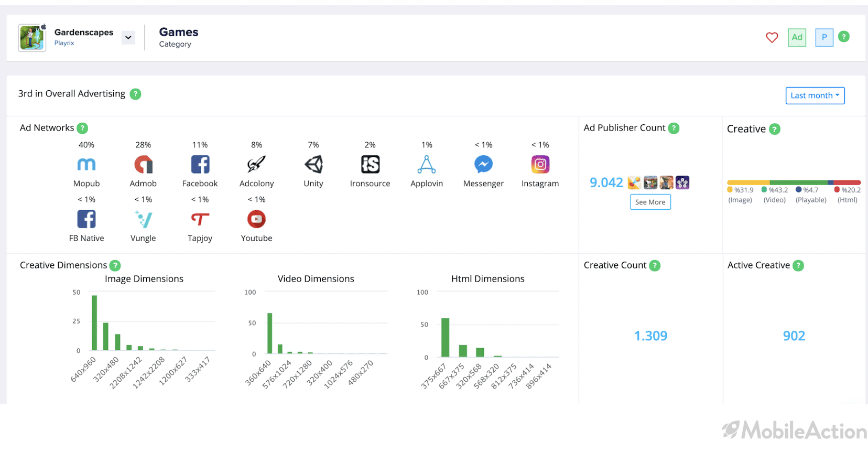This screenshot has width=868, height=452.
Task: Click the %4.7 Playable legend entry
Action: tap(811, 195)
